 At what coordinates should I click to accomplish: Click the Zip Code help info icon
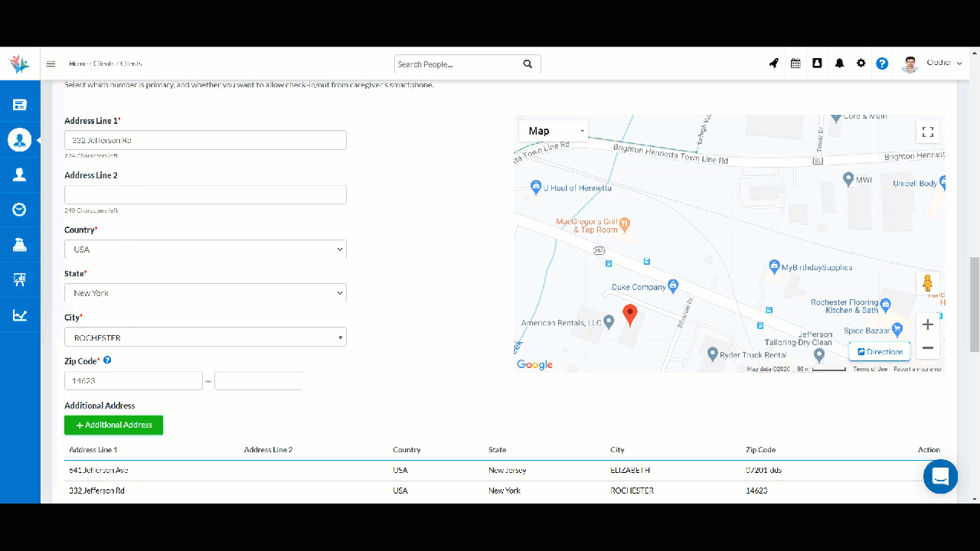pyautogui.click(x=107, y=360)
